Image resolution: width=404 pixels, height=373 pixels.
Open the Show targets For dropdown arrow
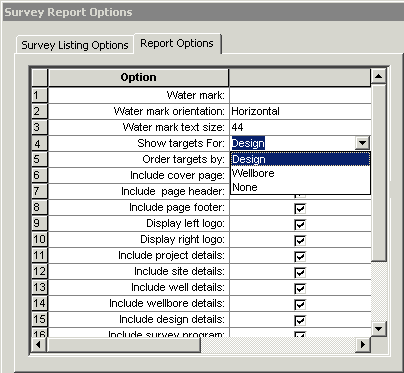tap(362, 143)
